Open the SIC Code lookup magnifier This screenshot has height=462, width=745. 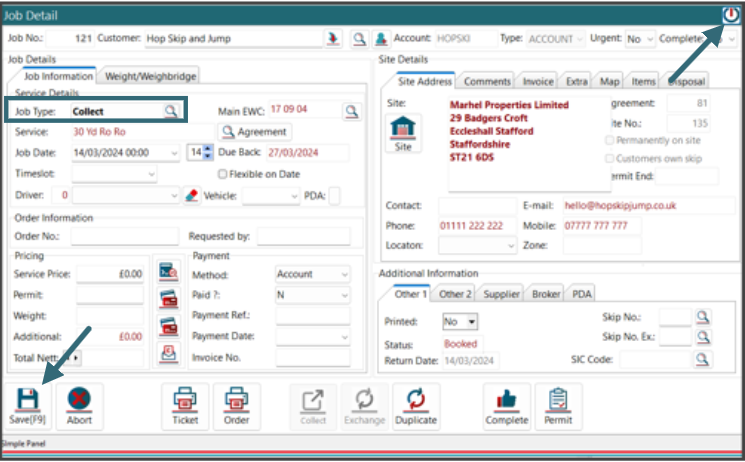pos(702,359)
